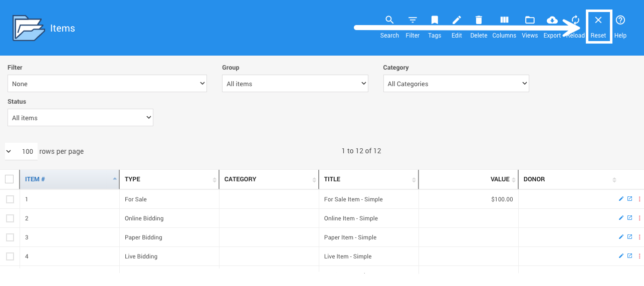Click pencil edit icon for item 1

tap(621, 199)
